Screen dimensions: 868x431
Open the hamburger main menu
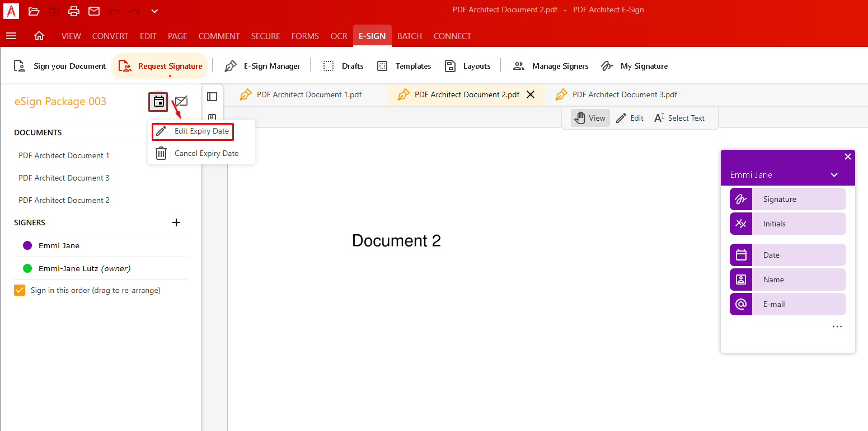click(x=11, y=36)
